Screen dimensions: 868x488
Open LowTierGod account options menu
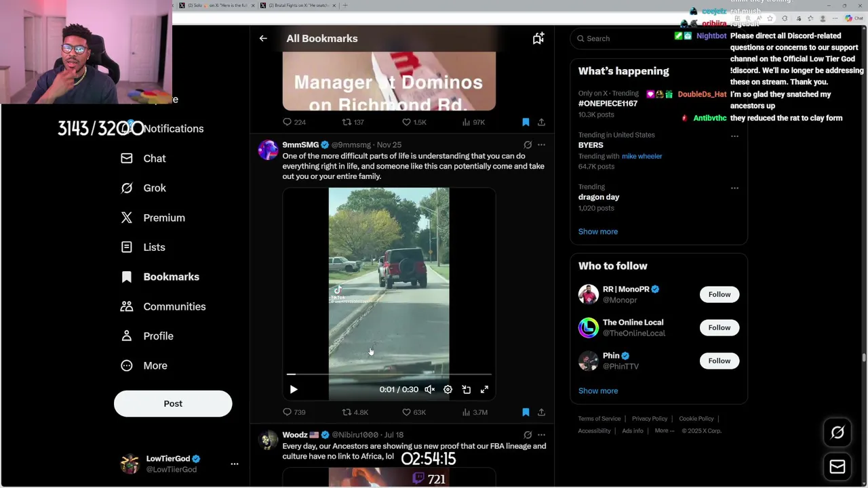tap(235, 464)
